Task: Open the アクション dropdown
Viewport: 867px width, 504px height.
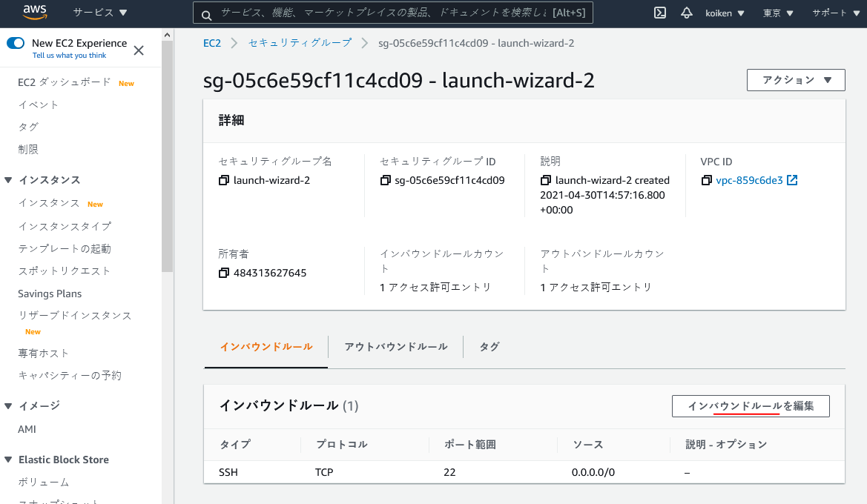Action: [795, 79]
